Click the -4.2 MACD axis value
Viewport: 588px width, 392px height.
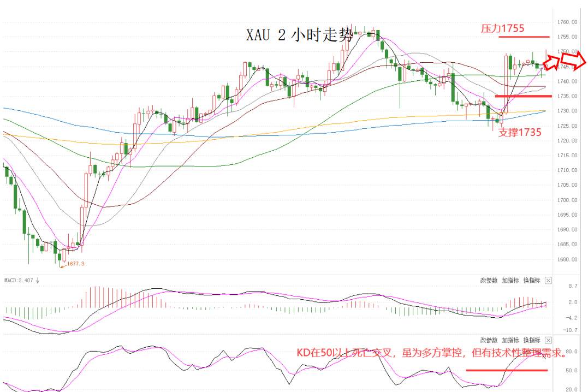571,318
